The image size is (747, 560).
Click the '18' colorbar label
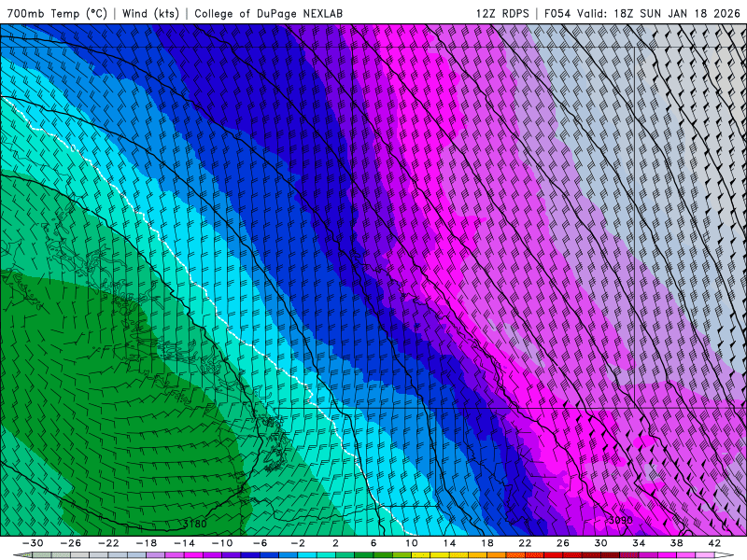click(487, 543)
